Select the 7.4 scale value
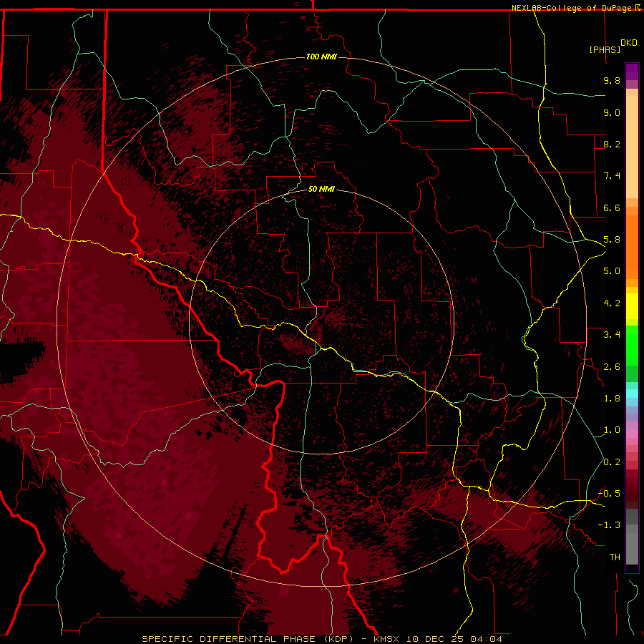The height and width of the screenshot is (644, 644). click(x=612, y=176)
